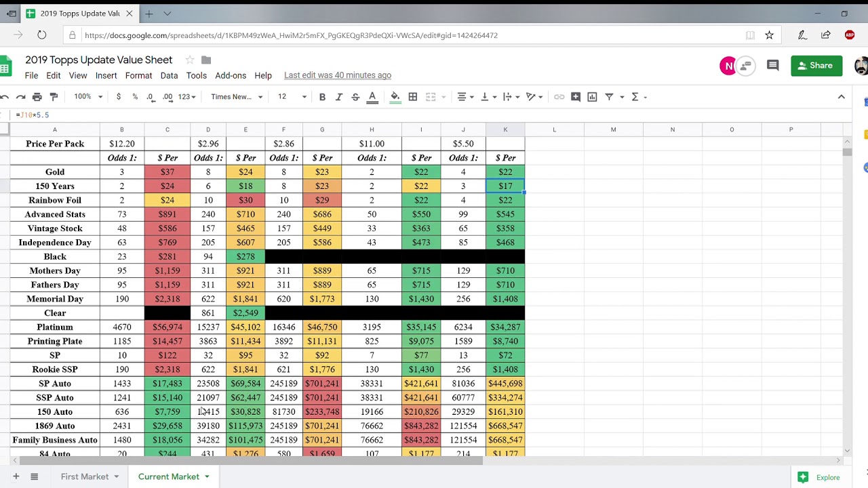This screenshot has height=488, width=868.
Task: Open the functions sigma menu
Action: coord(637,97)
